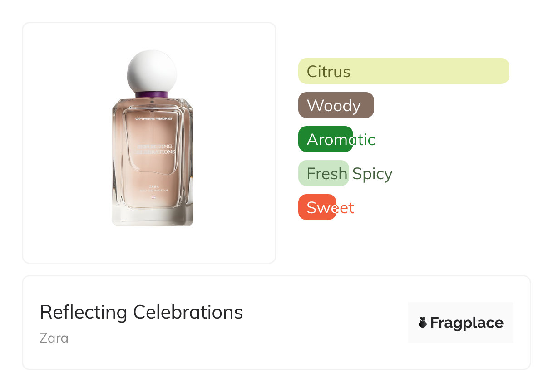Click the overflowing 'Spicy' text beside Fresh
The image size is (553, 392).
pos(372,174)
